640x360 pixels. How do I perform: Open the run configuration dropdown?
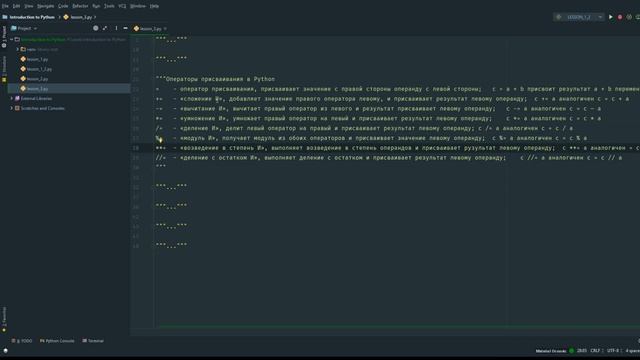[x=580, y=17]
